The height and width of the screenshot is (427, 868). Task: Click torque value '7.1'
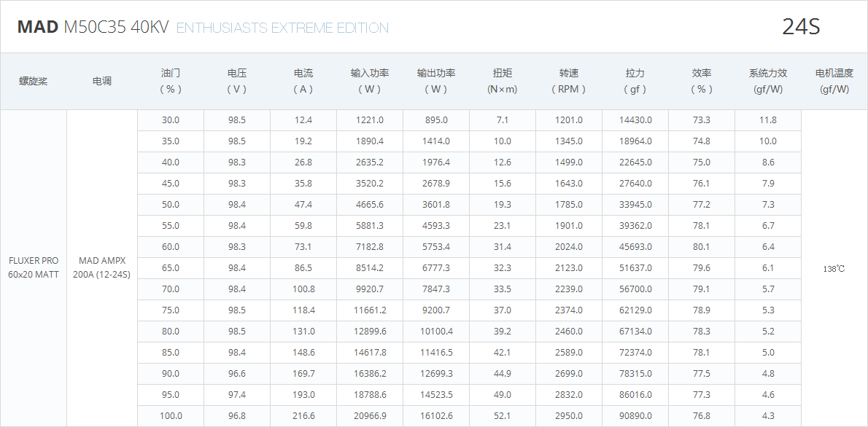tap(503, 120)
